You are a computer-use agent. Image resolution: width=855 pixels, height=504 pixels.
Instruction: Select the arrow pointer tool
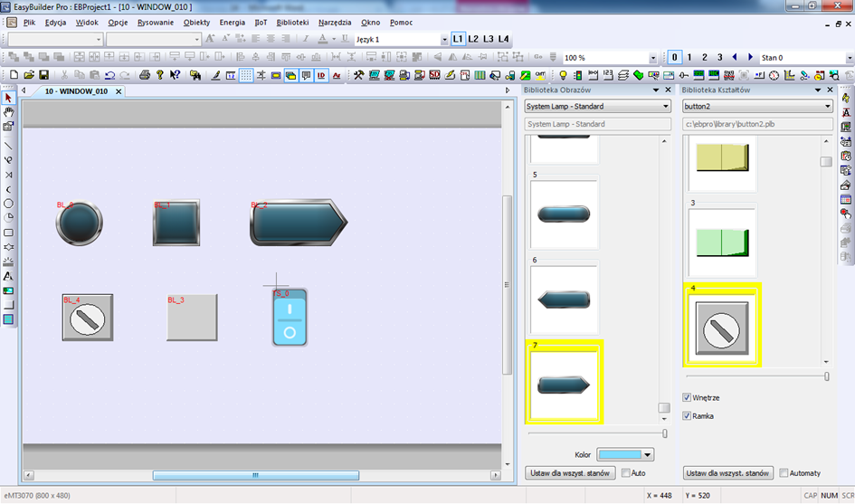(x=8, y=98)
